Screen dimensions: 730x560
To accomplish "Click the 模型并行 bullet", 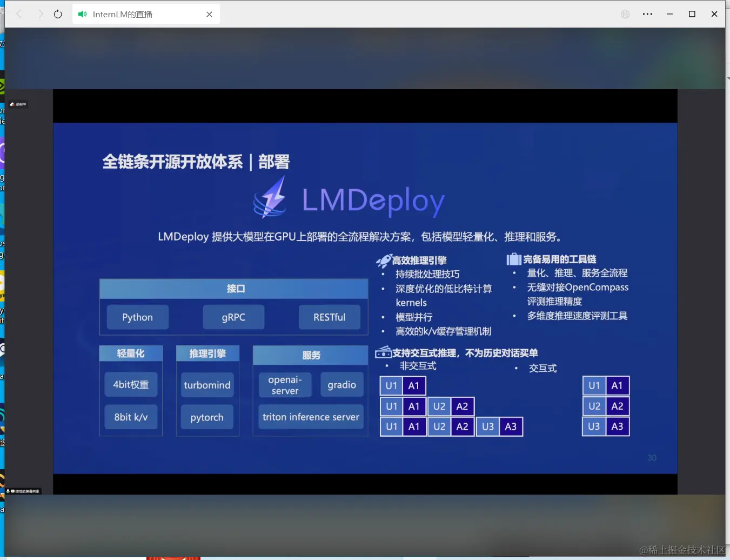I will point(414,317).
